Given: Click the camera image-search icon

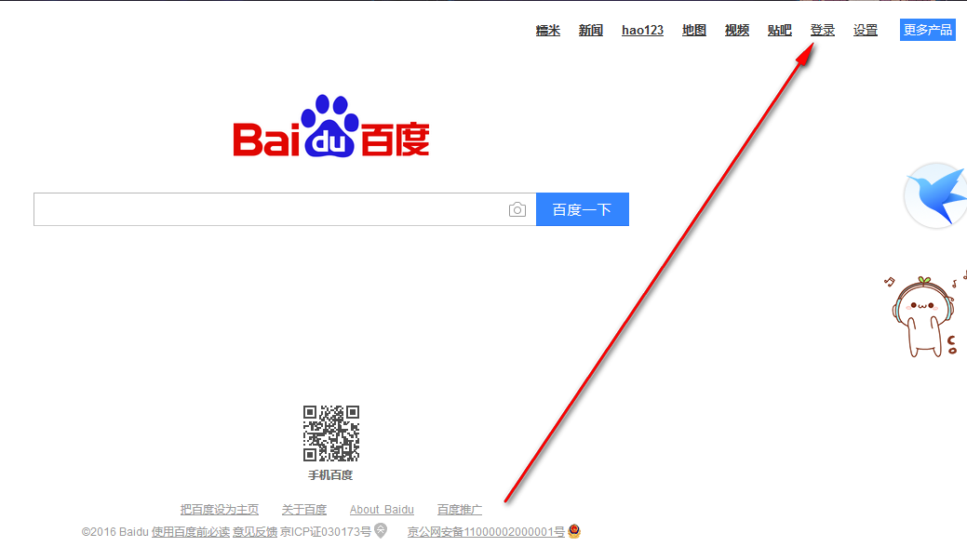Looking at the screenshot, I should [x=517, y=210].
